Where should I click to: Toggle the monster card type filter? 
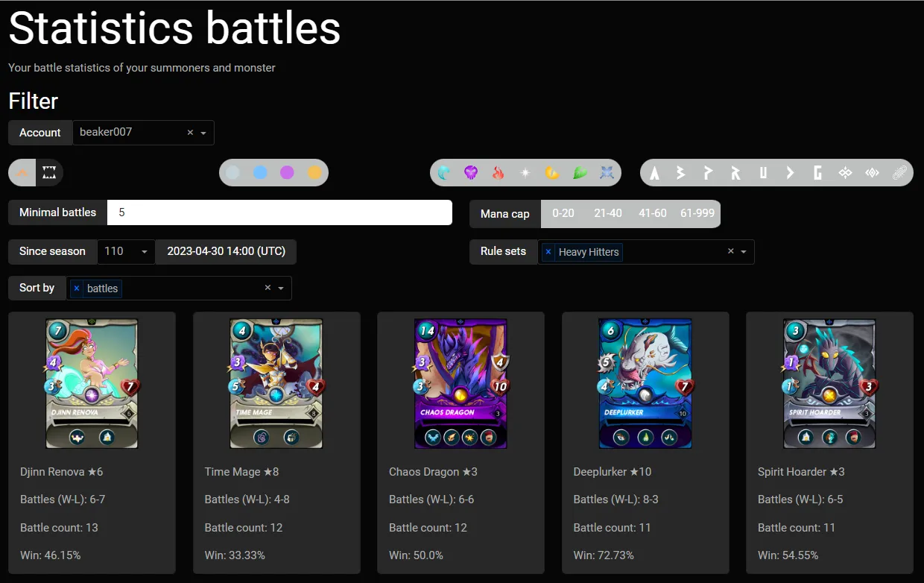49,173
